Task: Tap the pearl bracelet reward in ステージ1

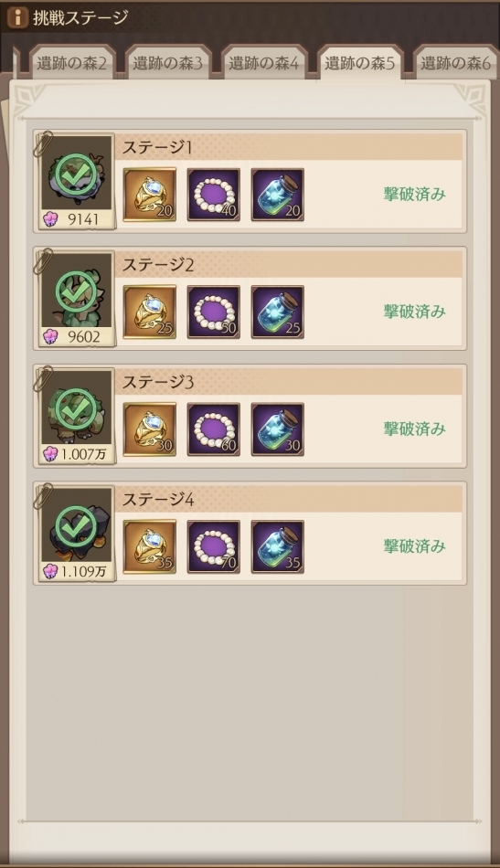Action: point(214,195)
